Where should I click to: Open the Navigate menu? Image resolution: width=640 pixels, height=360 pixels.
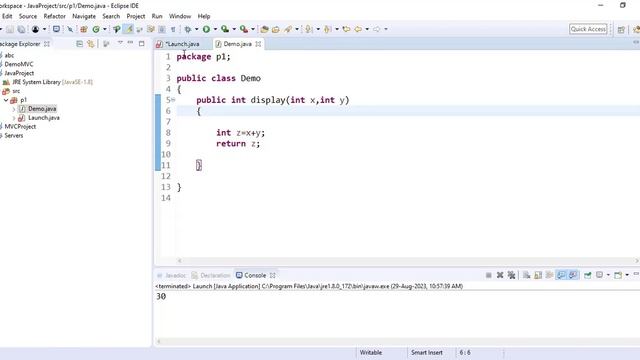tap(84, 16)
